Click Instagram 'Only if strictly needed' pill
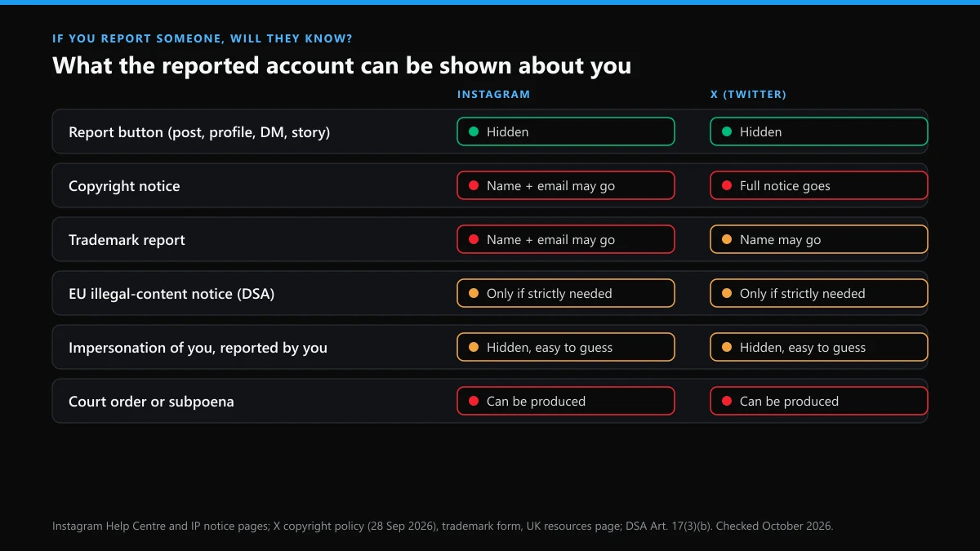 pyautogui.click(x=566, y=293)
